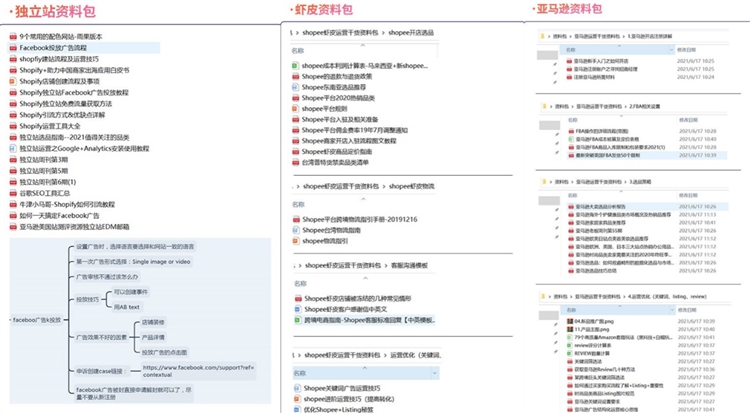Click the spreadsheet icon of shopee成本利润计算表
This screenshot has width=750, height=413.
296,66
